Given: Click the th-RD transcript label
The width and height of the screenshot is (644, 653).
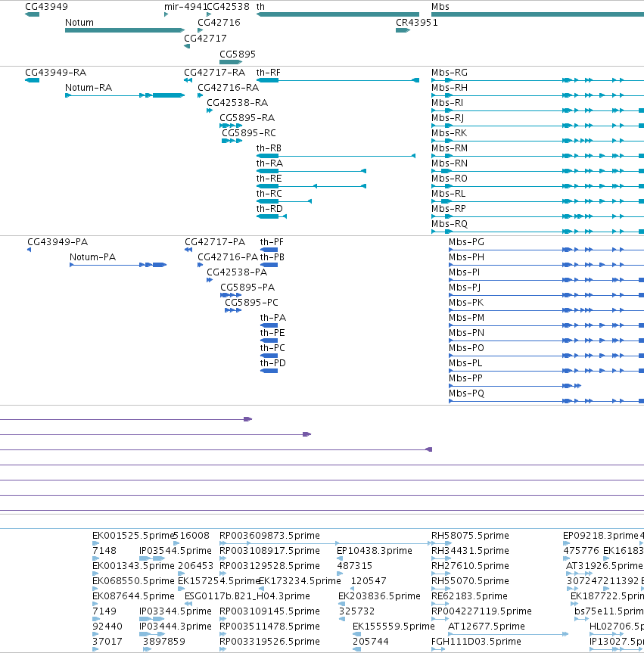Looking at the screenshot, I should click(x=269, y=209).
